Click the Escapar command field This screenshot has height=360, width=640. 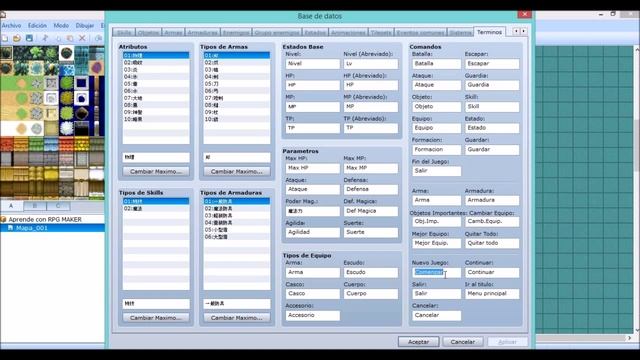(492, 64)
